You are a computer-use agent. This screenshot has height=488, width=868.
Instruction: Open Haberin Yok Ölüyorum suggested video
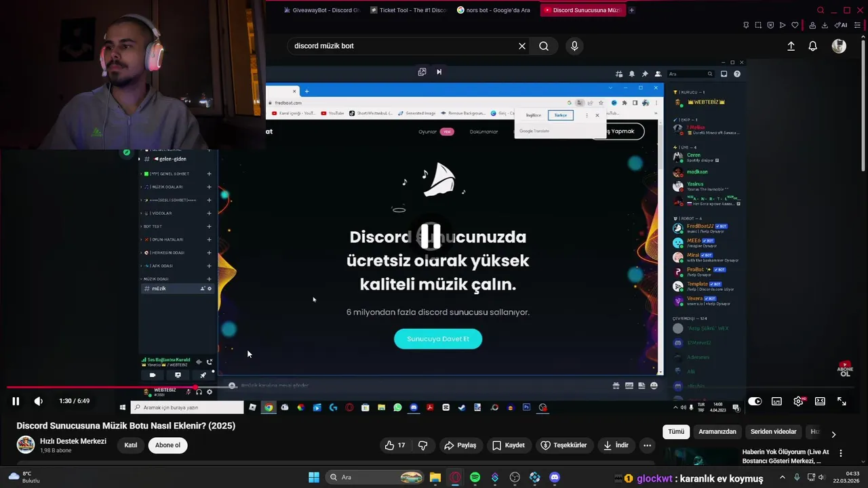pyautogui.click(x=785, y=456)
